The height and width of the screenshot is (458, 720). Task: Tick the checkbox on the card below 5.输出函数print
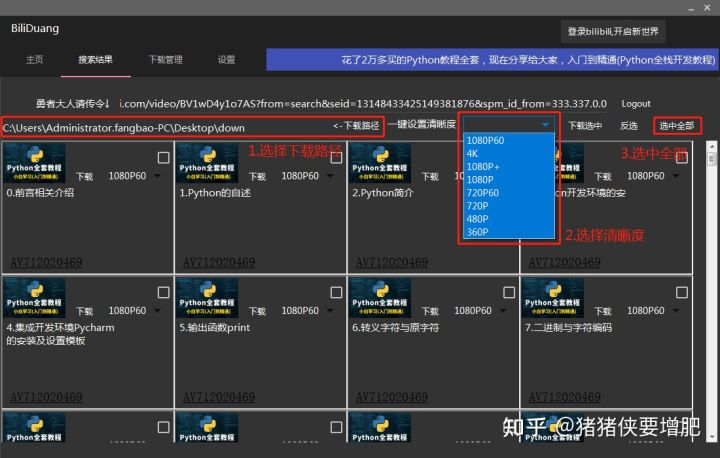(x=336, y=427)
